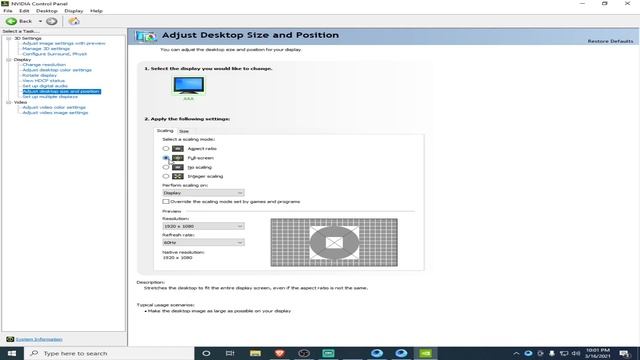Open Adjust image settings with preview
Viewport: 640px width, 360px height.
click(64, 43)
